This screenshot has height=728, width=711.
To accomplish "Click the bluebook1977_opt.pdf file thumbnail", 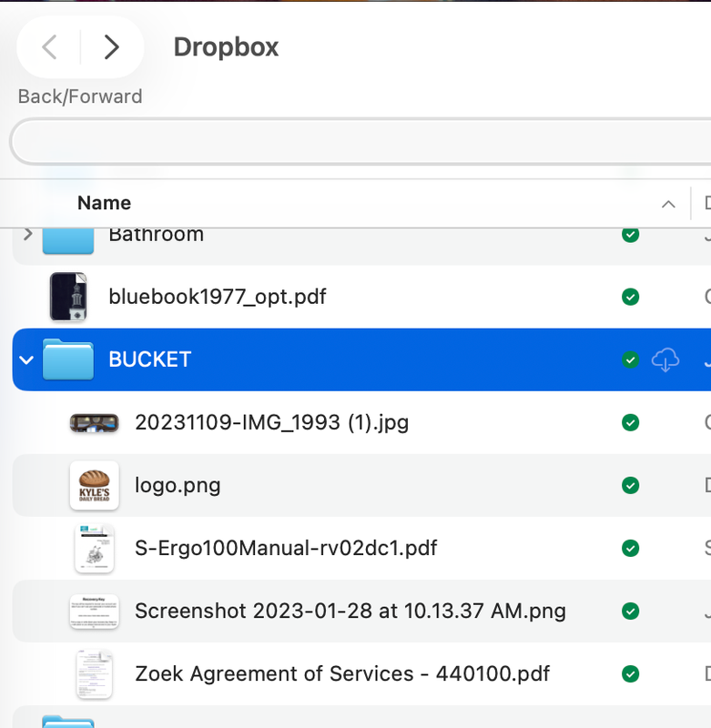I will point(68,297).
